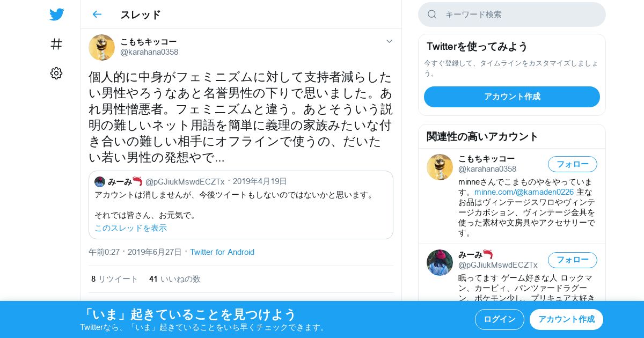Click the キーワード検索 search field

[x=512, y=14]
